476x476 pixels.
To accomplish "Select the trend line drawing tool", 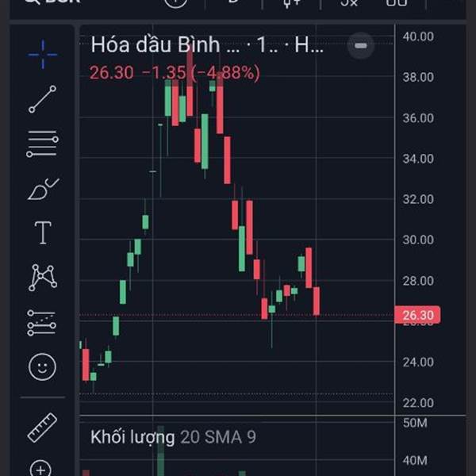I will pyautogui.click(x=42, y=99).
